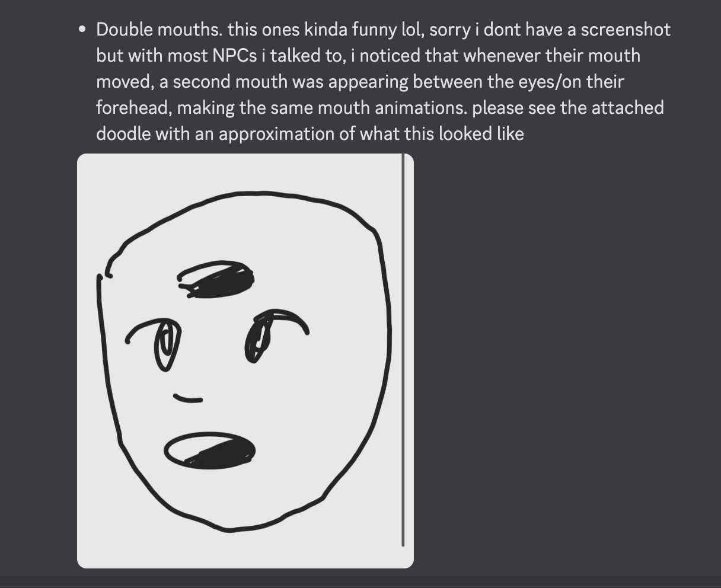Screen dimensions: 721x588
Task: Click the lower mouth of the doodle face
Action: pos(209,449)
